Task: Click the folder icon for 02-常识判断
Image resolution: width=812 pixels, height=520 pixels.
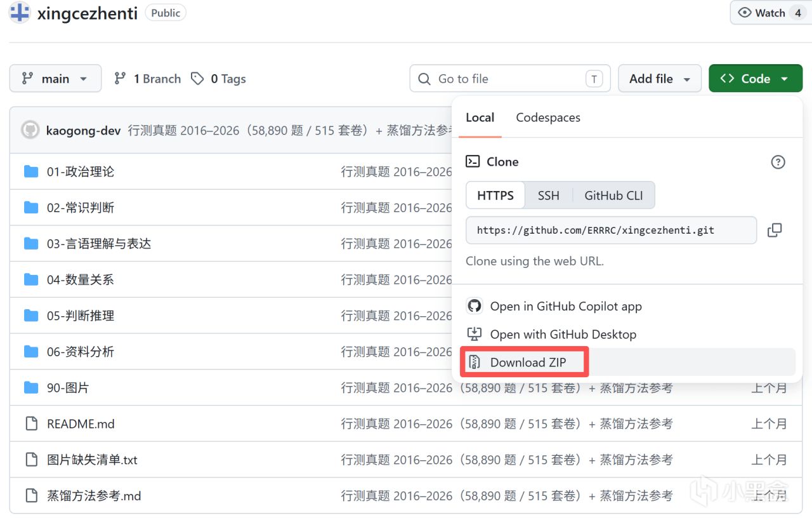Action: 31,208
